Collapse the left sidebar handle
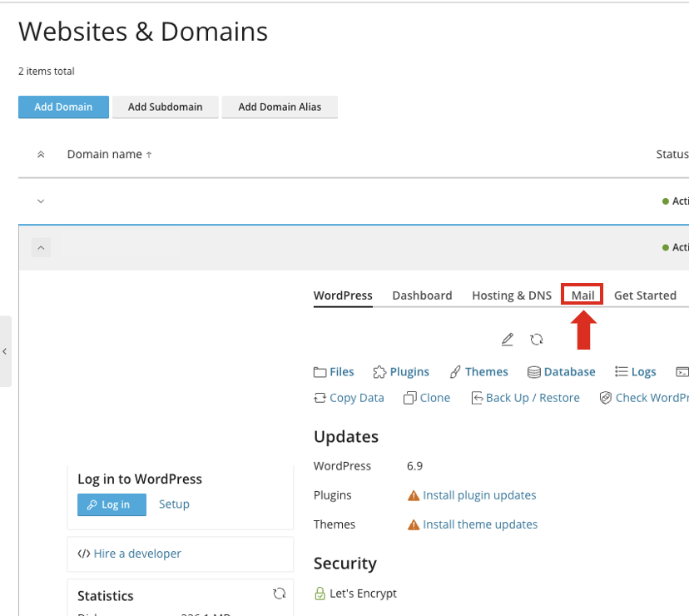Image resolution: width=689 pixels, height=616 pixels. point(5,351)
